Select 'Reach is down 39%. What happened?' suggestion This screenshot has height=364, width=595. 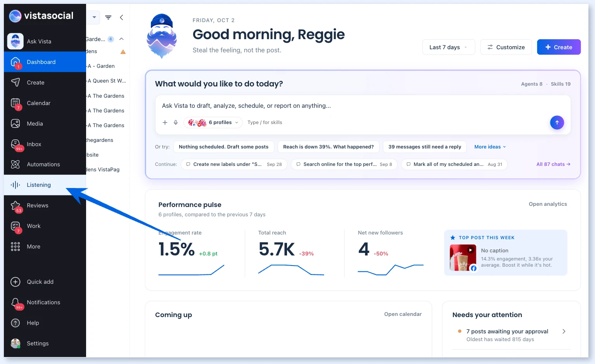click(x=328, y=147)
